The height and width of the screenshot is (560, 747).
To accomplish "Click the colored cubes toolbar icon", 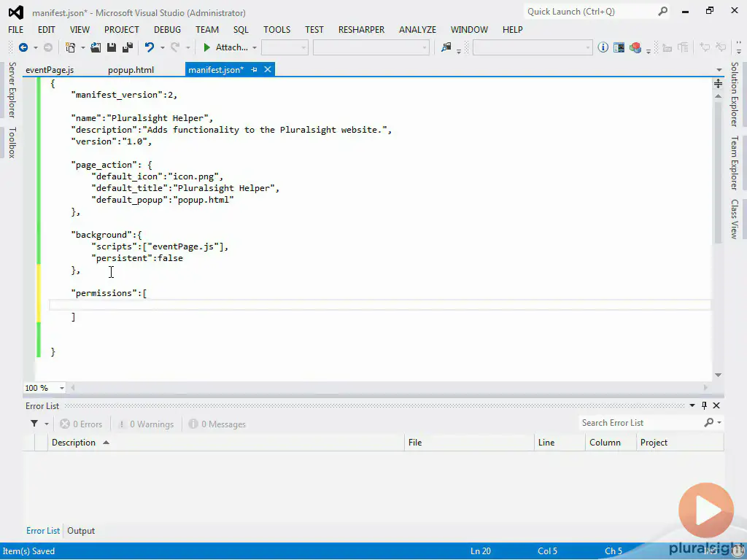I will pyautogui.click(x=635, y=47).
